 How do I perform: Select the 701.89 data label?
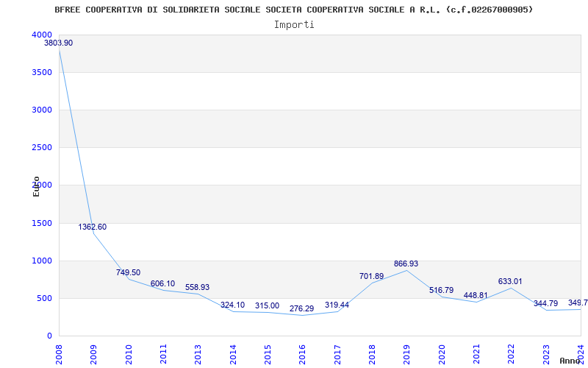click(371, 277)
